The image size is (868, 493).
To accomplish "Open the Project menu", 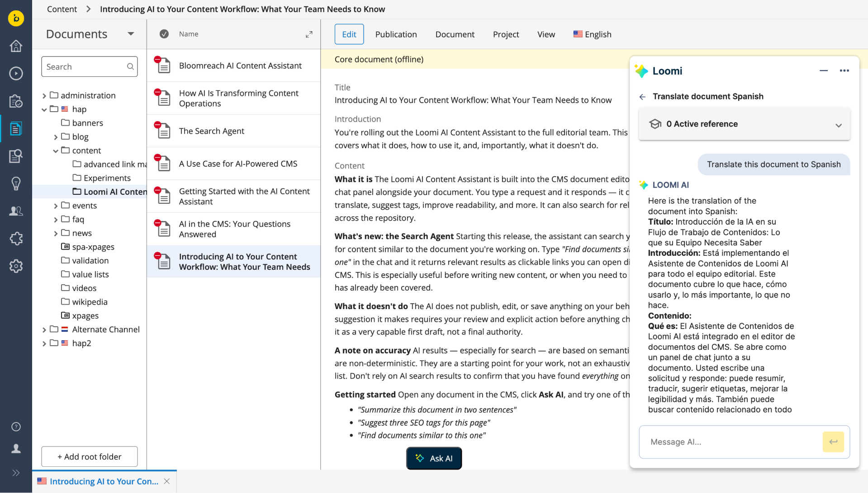I will [x=506, y=34].
